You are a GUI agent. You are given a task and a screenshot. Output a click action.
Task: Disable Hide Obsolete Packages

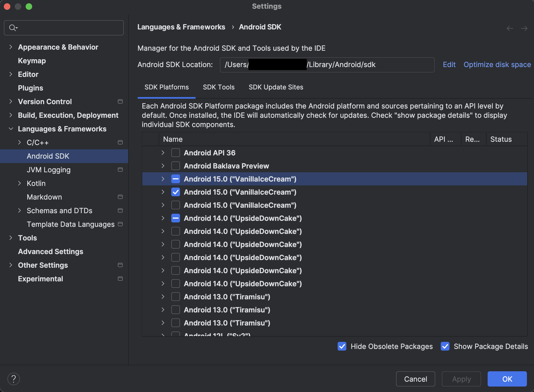coord(342,346)
